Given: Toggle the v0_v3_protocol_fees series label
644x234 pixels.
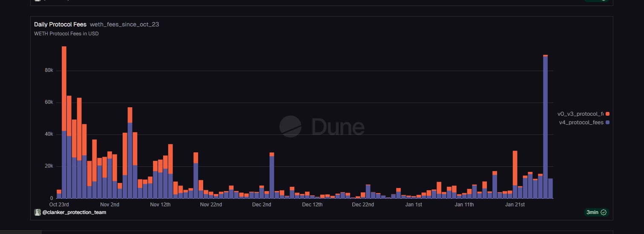Looking at the screenshot, I should coord(580,114).
